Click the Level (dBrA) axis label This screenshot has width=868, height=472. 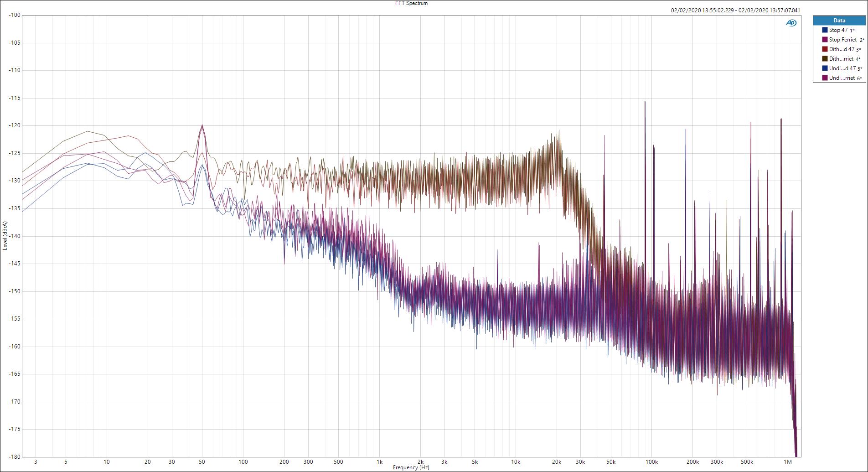tap(5, 235)
